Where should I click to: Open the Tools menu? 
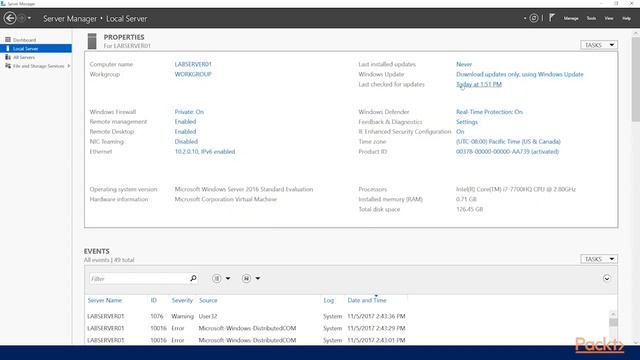coord(591,18)
